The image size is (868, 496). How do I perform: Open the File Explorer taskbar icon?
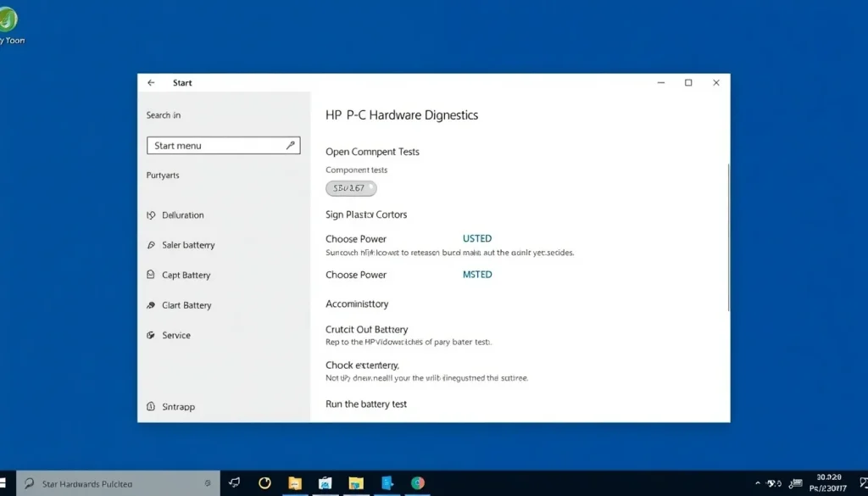(356, 483)
